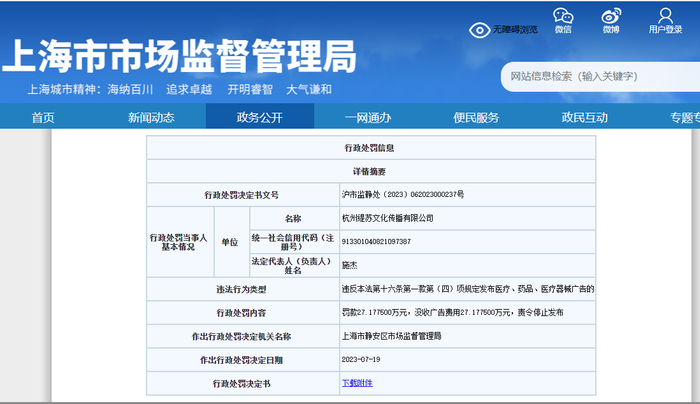
Task: Click the 下载附件 download link
Action: (x=356, y=383)
